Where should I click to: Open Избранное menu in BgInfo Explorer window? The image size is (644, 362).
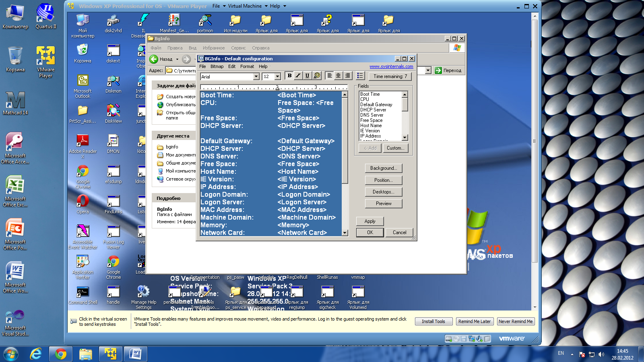click(214, 48)
